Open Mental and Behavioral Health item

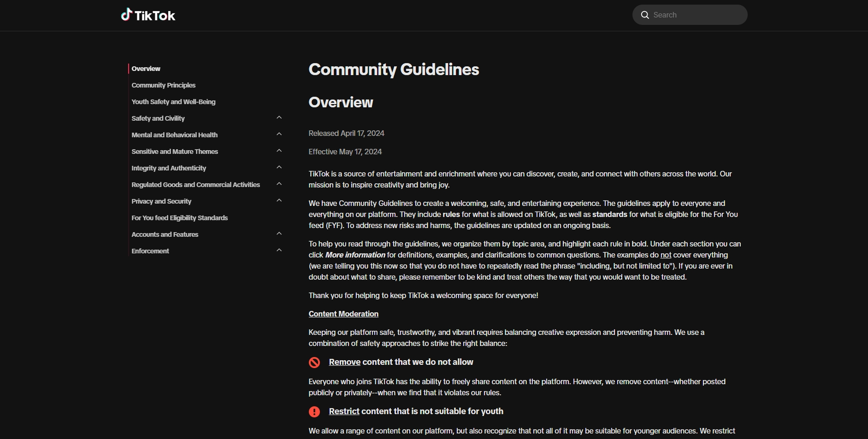click(x=174, y=135)
